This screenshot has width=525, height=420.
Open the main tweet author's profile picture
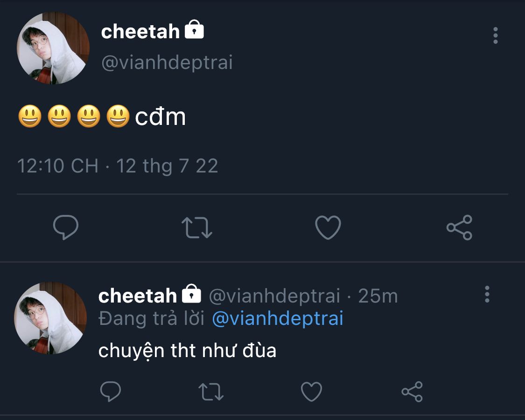[x=53, y=48]
